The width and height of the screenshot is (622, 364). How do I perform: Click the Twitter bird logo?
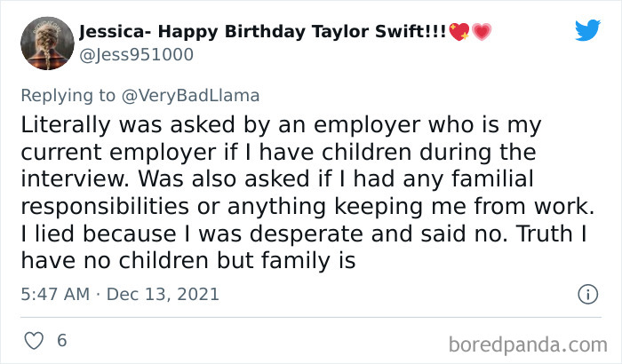point(587,31)
